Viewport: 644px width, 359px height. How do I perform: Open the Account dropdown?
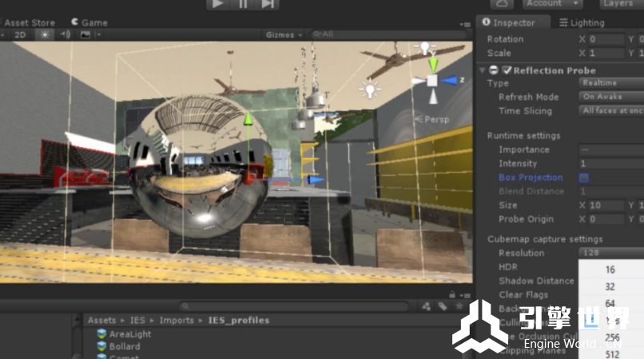(554, 4)
